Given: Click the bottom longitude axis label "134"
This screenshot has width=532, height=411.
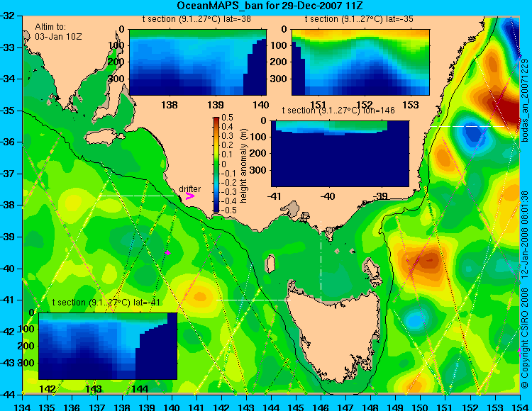Looking at the screenshot, I should 23,407.
